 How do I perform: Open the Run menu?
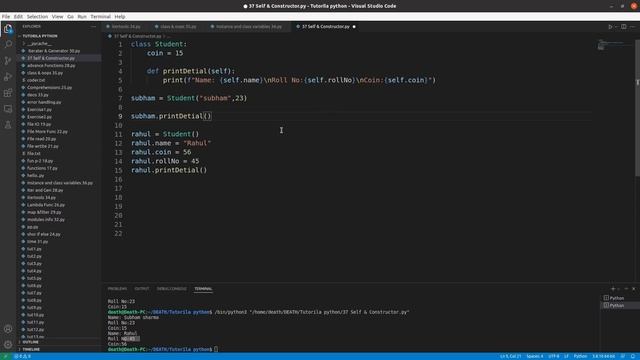(x=82, y=17)
